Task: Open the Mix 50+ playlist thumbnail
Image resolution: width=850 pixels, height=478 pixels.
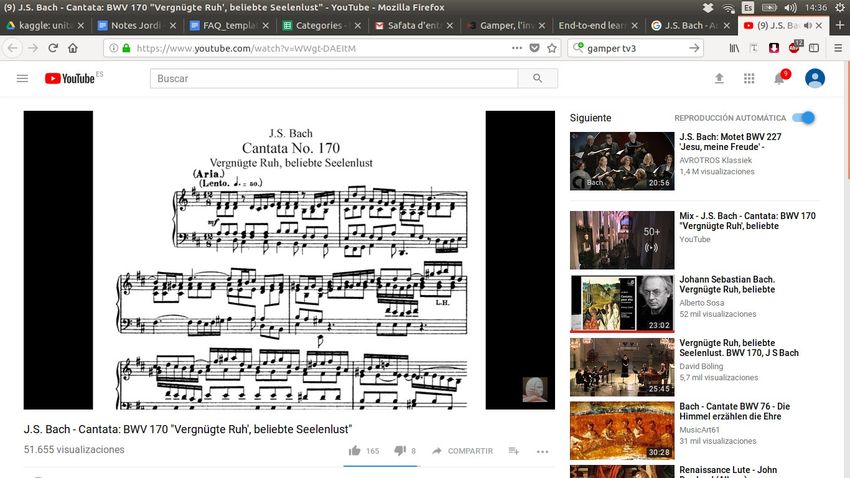Action: (x=622, y=240)
